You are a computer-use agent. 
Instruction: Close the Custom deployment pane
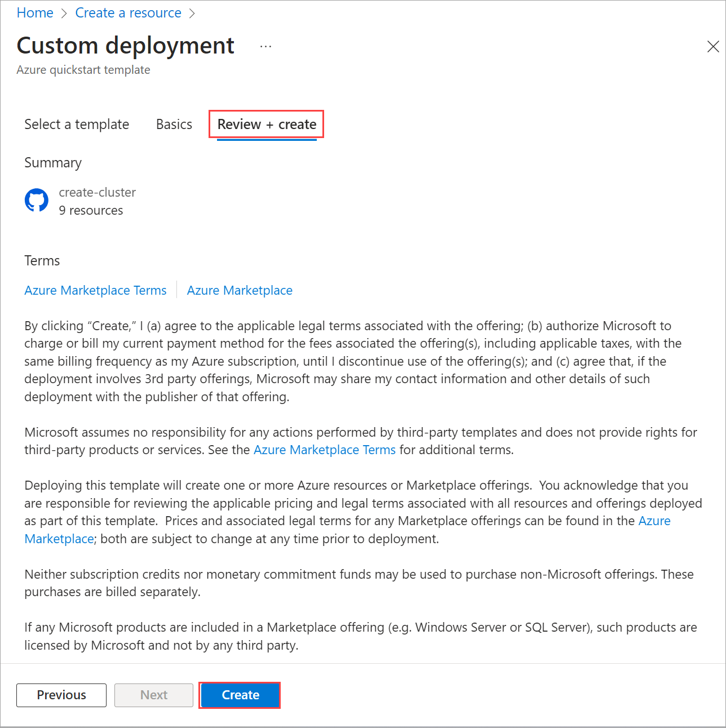(712, 47)
